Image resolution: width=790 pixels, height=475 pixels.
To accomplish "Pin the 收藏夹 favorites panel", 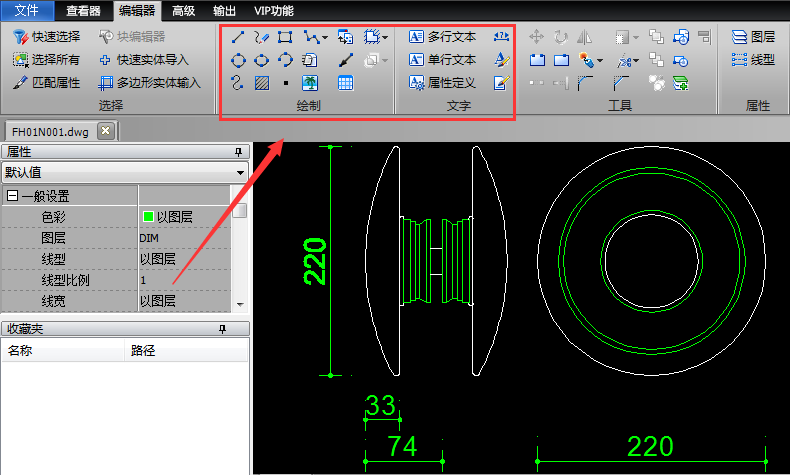I will pyautogui.click(x=238, y=328).
